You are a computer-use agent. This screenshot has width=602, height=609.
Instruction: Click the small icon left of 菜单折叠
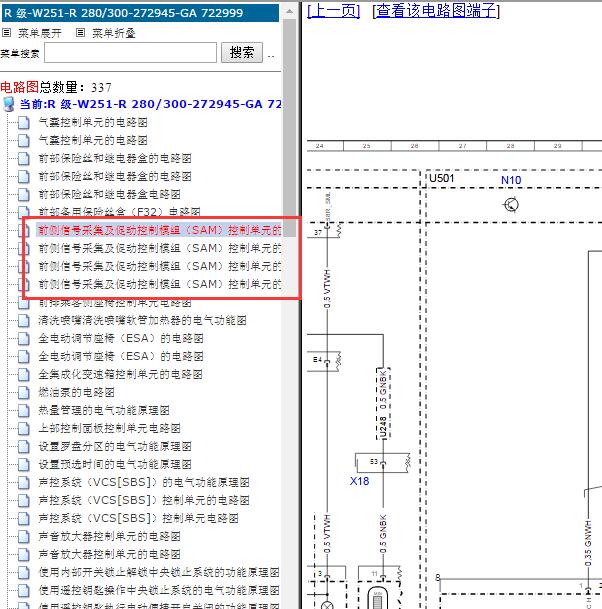click(x=80, y=33)
